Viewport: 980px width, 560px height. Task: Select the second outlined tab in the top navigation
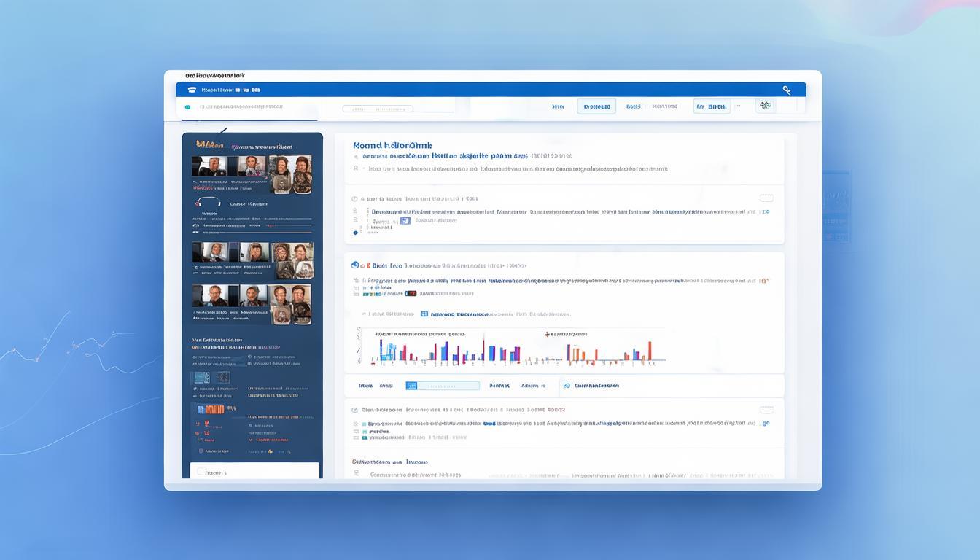711,106
